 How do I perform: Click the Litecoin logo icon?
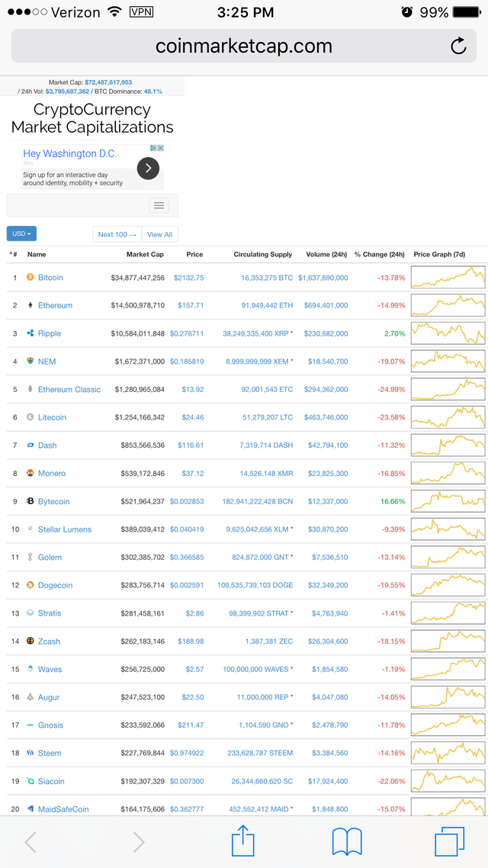(x=30, y=417)
